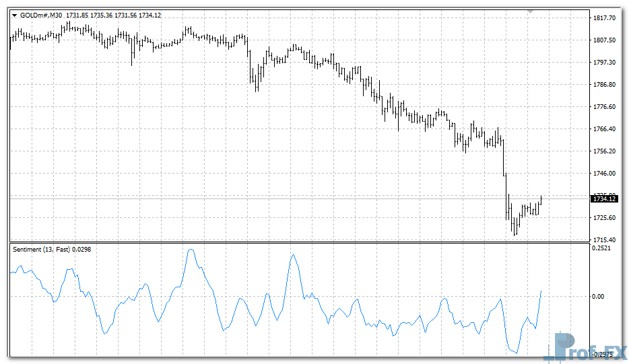Click the 0.2521 indicator scale maximum
Viewport: 629px width, 364px height.
(x=602, y=249)
